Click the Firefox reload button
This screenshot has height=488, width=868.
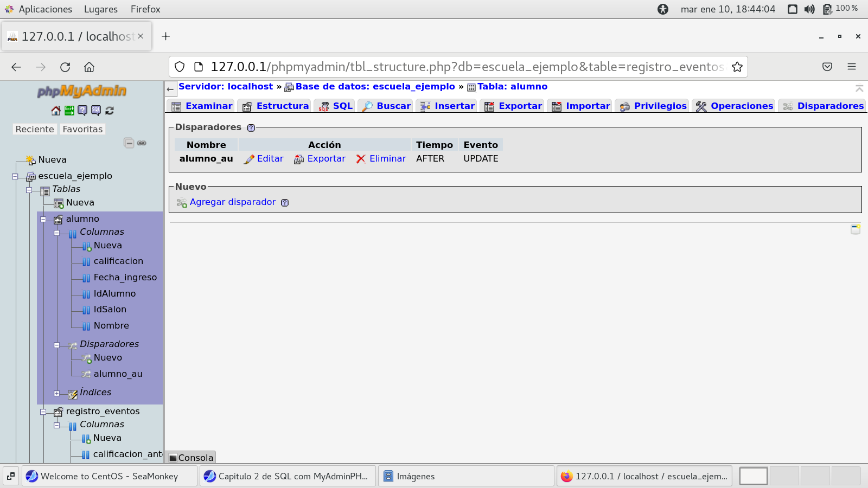[x=65, y=67]
